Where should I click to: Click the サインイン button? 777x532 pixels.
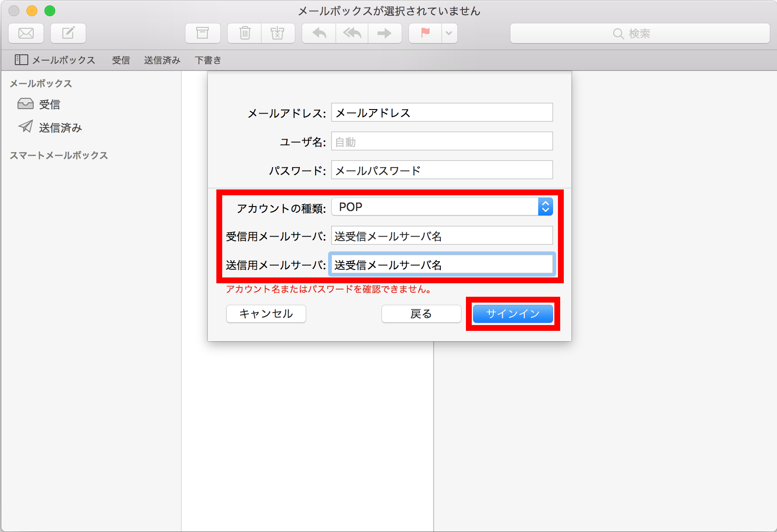tap(513, 314)
